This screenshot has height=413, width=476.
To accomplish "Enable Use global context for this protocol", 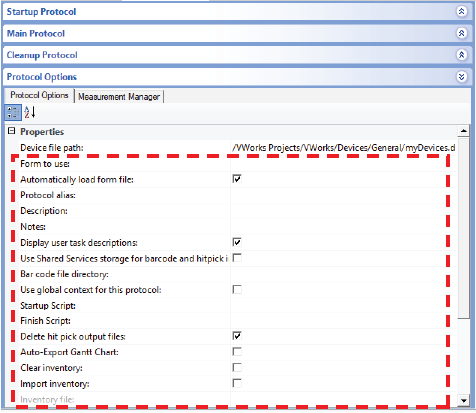I will 237,289.
